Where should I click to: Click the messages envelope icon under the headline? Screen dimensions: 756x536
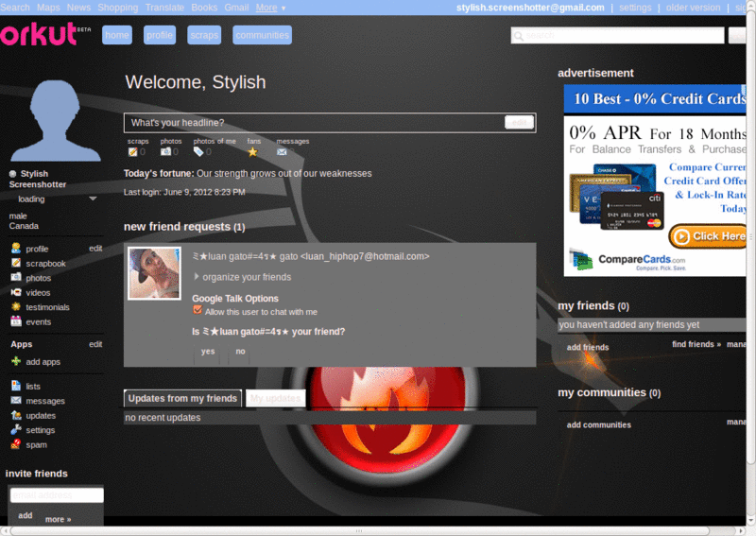[x=282, y=152]
